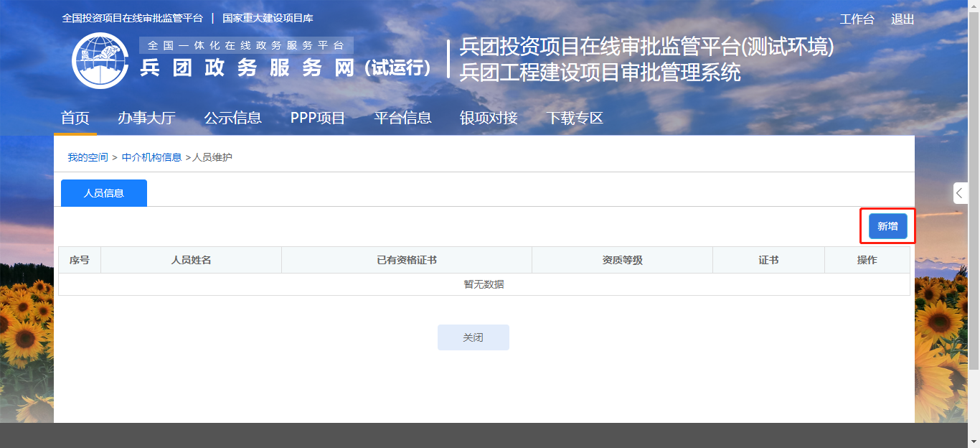
Task: Click the 中介机构信息 breadcrumb link
Action: click(151, 157)
